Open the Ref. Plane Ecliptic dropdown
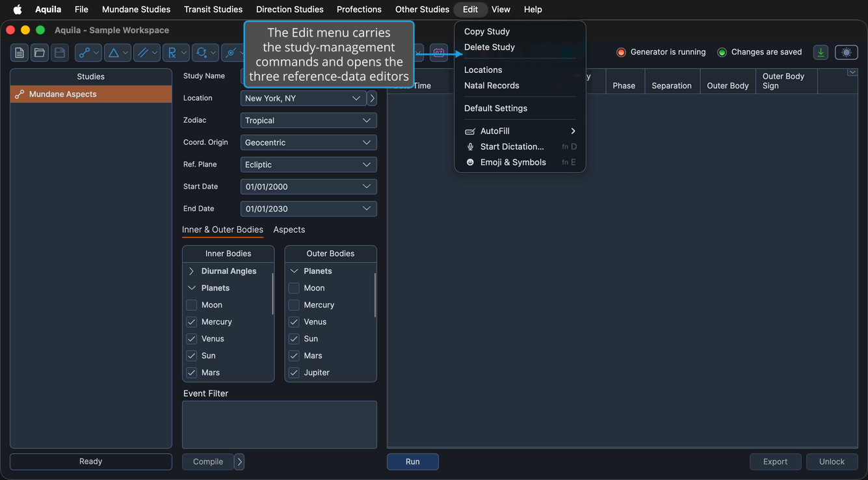The image size is (868, 480). pos(309,165)
